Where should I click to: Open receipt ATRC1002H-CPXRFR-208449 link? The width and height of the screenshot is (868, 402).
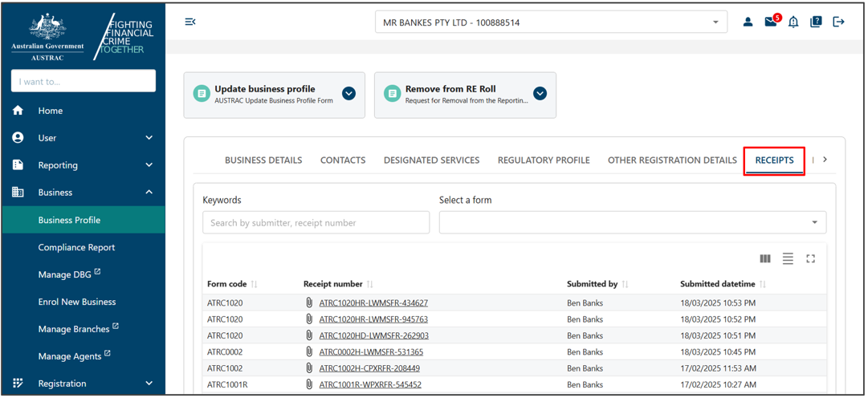[370, 368]
